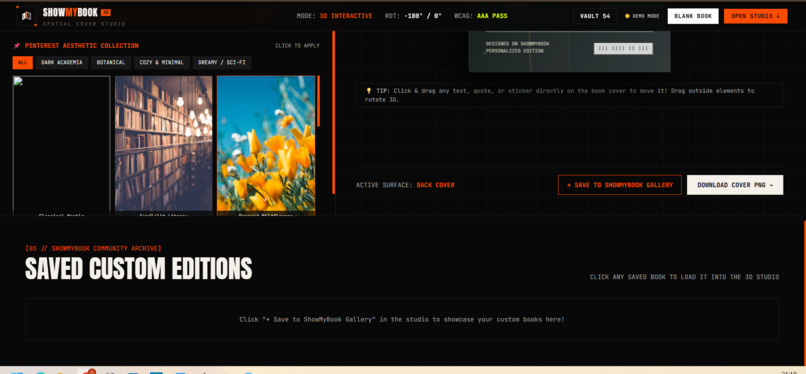
Task: Click the yellow Demo Mode indicator dot
Action: tap(627, 16)
